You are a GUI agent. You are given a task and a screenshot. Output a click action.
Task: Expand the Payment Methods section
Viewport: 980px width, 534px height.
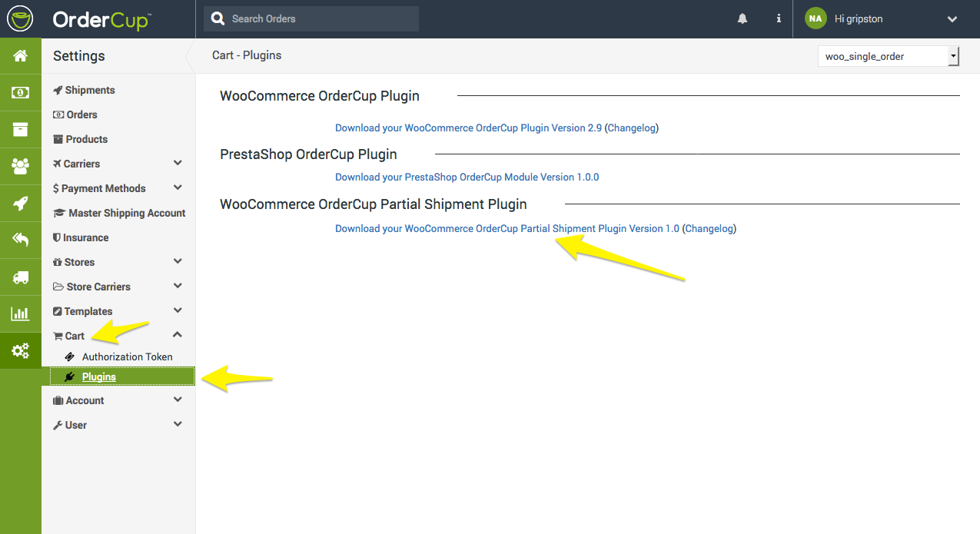[119, 188]
